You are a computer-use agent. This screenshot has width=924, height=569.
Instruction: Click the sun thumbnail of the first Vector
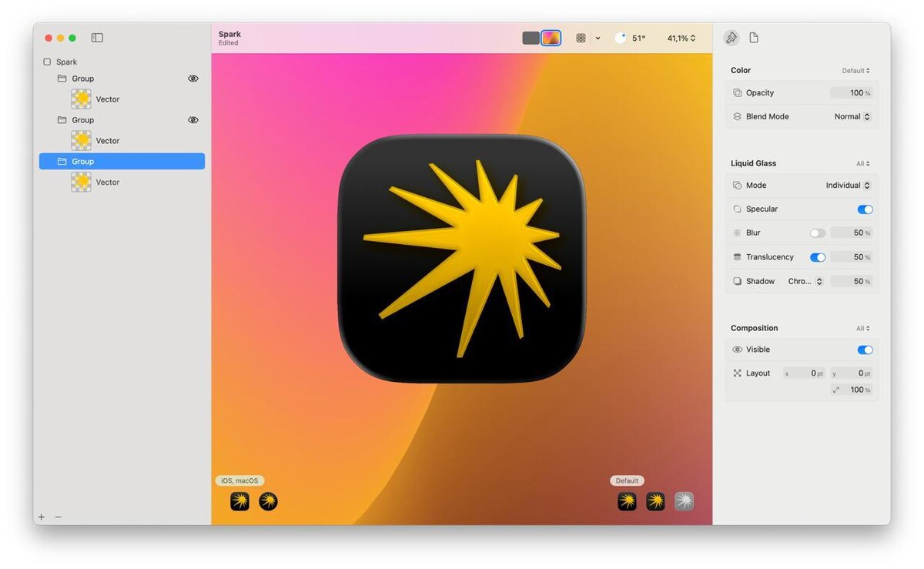(81, 99)
